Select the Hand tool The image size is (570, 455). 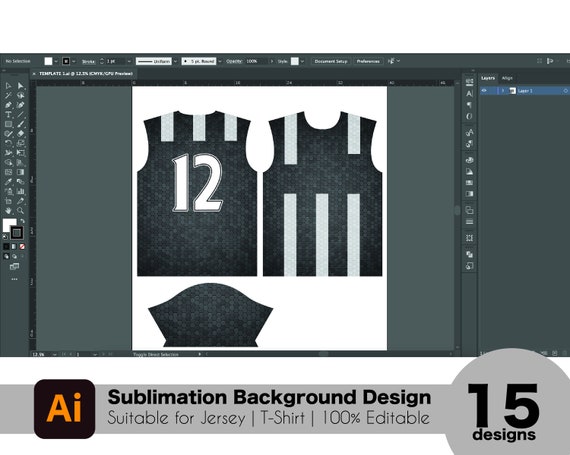pos(8,210)
